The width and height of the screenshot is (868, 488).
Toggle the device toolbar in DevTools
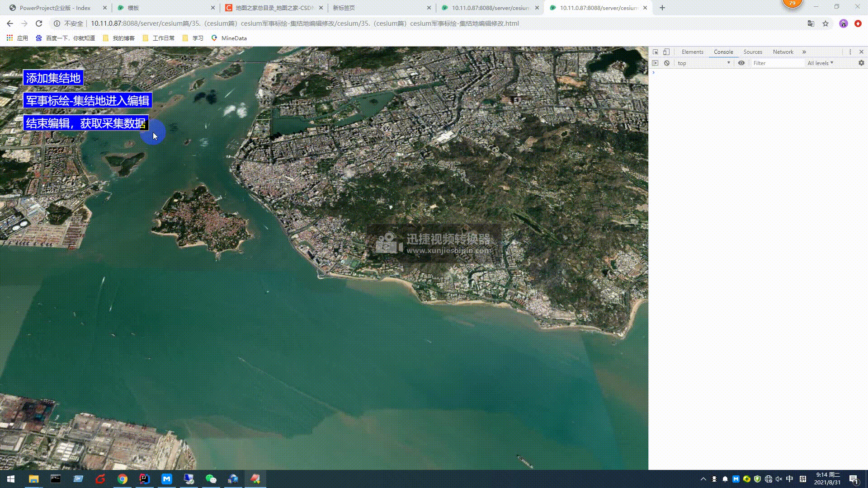point(666,52)
